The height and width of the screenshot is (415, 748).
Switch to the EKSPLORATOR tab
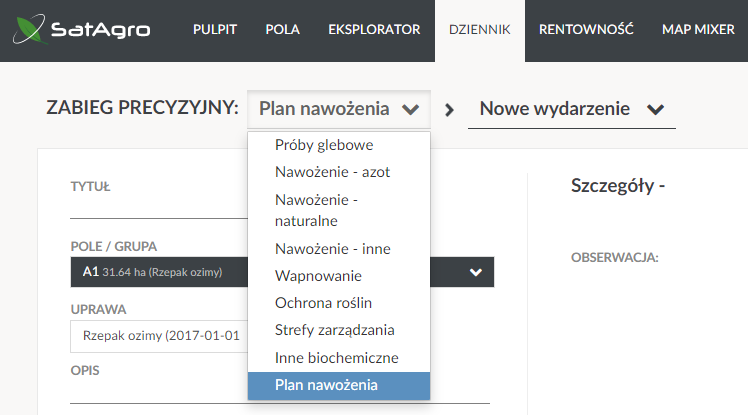(x=374, y=30)
